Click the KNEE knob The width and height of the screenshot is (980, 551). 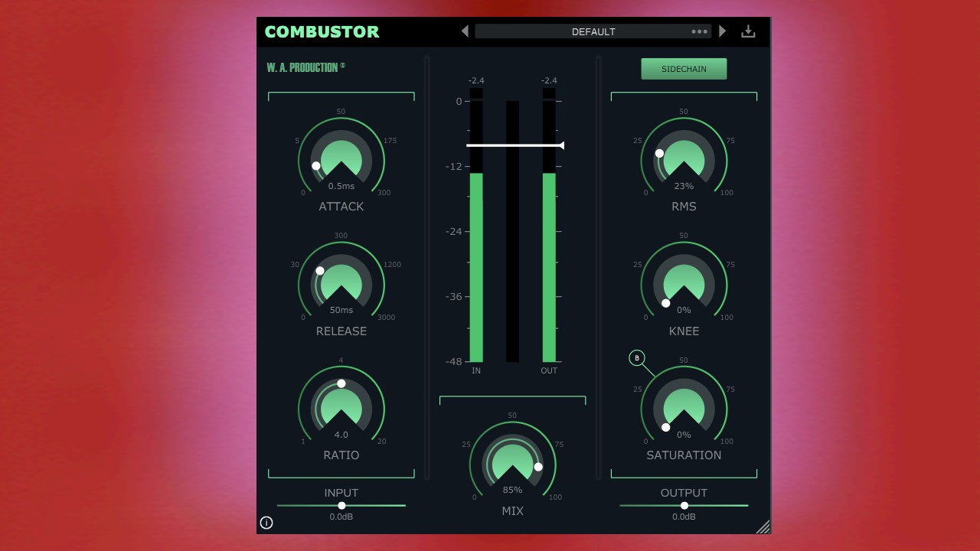tap(684, 282)
